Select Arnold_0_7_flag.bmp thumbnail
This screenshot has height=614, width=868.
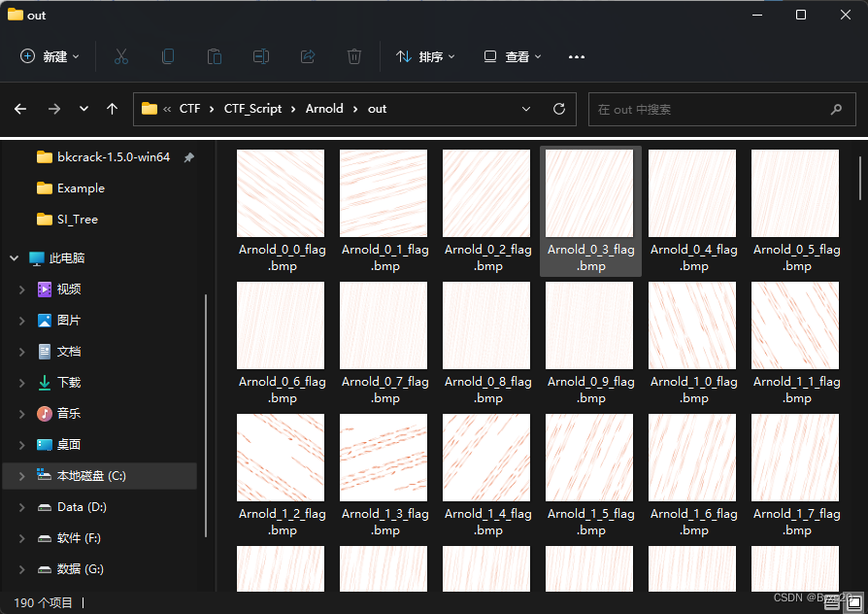[x=384, y=325]
